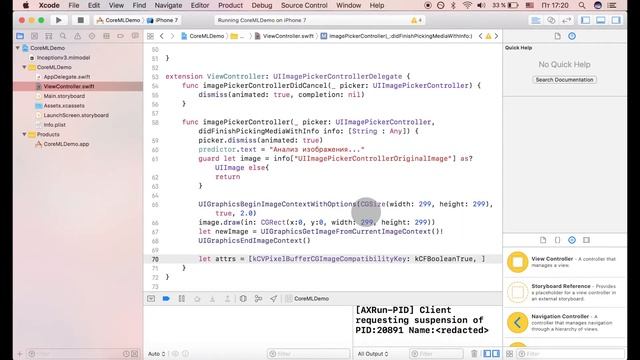Toggle the console pane view
The image size is (640, 360).
click(496, 353)
